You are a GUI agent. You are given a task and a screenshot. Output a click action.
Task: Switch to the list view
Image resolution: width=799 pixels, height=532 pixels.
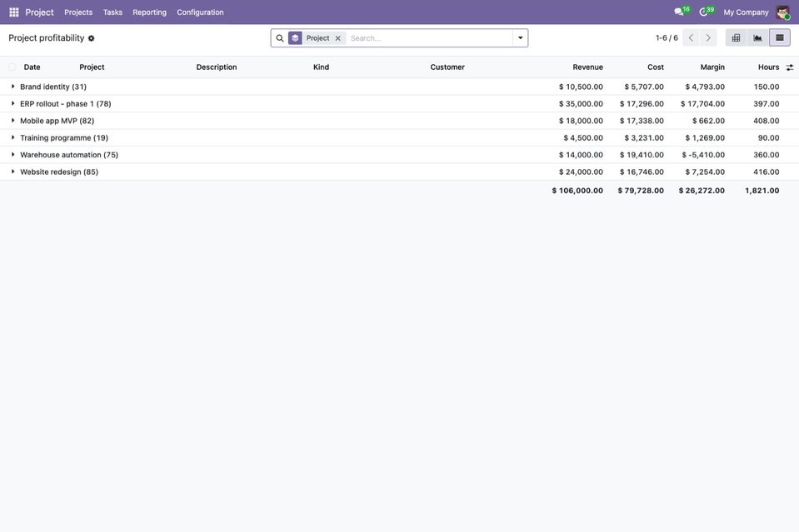coord(780,37)
